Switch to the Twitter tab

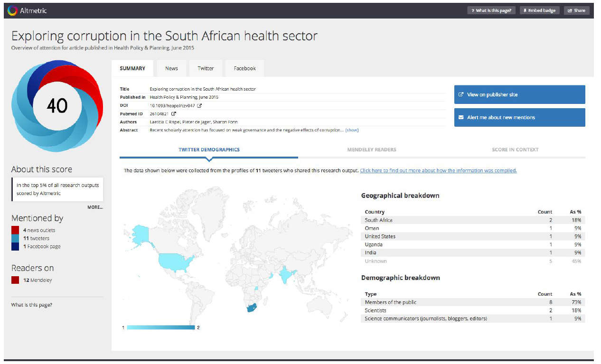click(x=206, y=68)
